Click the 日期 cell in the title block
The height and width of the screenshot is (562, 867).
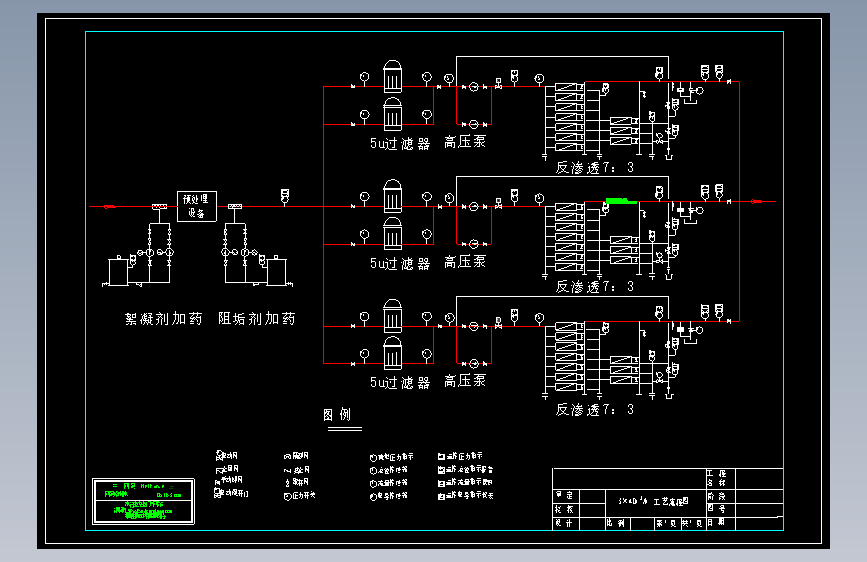click(720, 522)
